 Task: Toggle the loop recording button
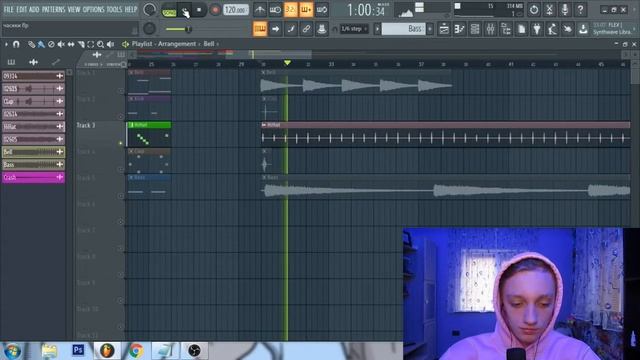(322, 10)
